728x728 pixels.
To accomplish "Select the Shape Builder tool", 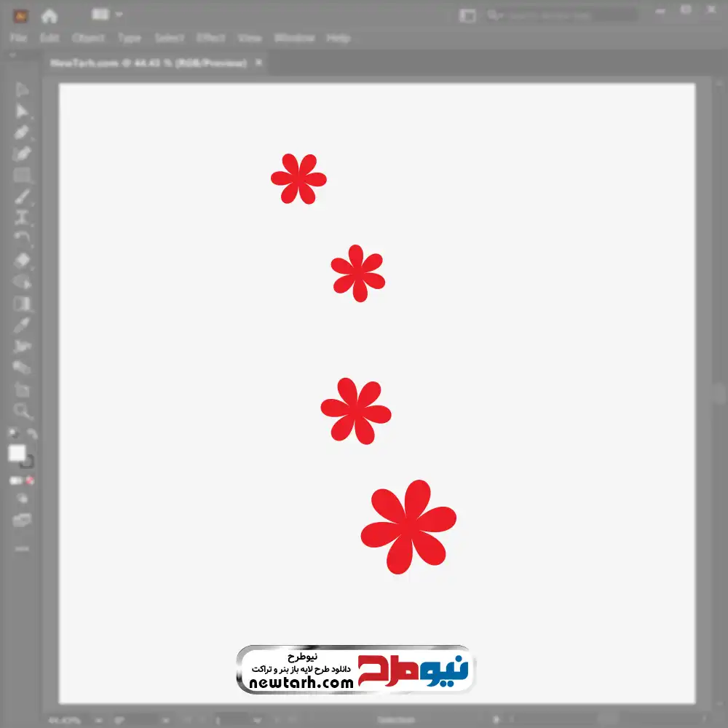I will coord(22,282).
